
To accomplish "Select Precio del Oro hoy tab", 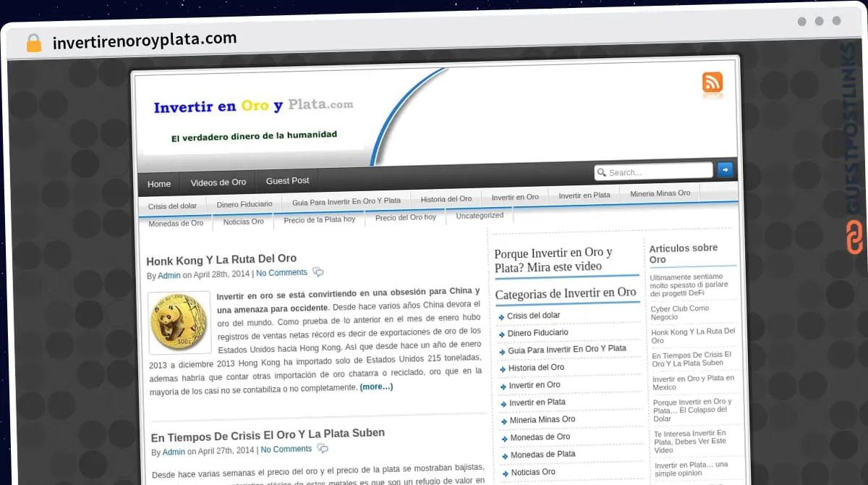I will tap(406, 217).
